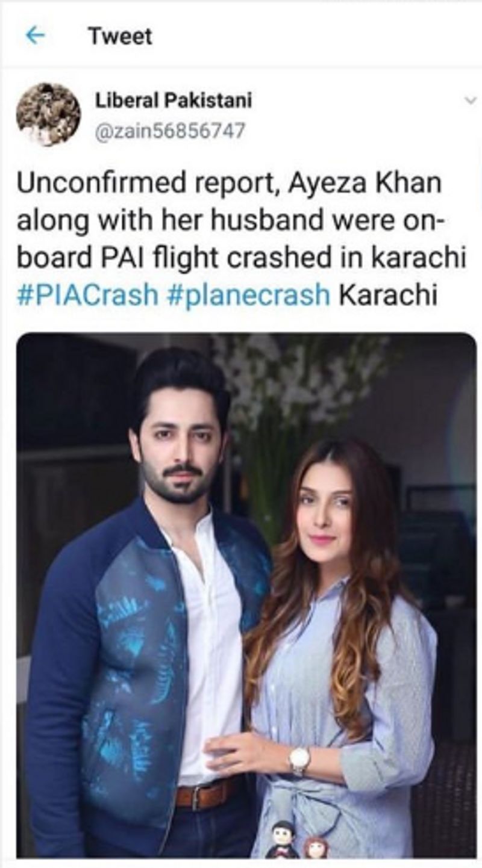The image size is (482, 868).
Task: Visit the @zain56856747 handle
Action: [171, 130]
